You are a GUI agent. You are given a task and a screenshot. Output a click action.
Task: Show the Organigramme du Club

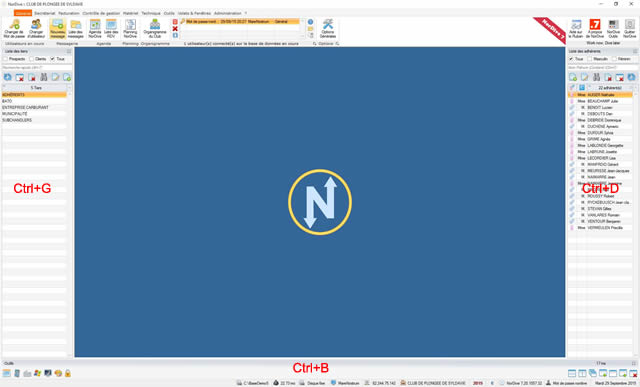coord(155,28)
